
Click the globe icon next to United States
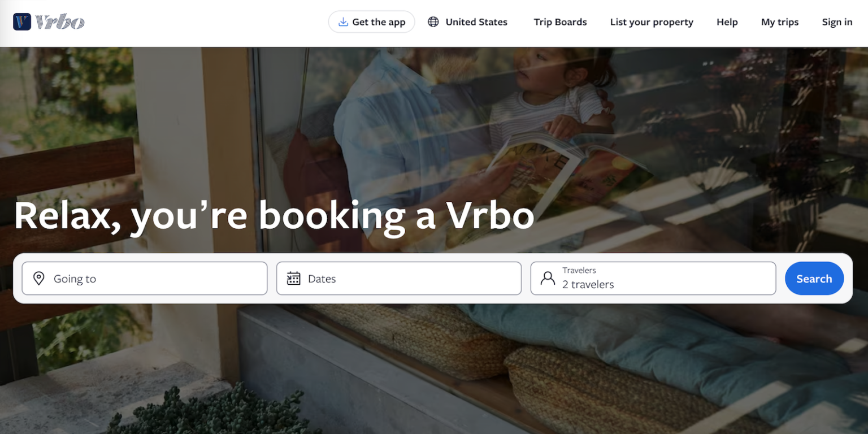433,22
